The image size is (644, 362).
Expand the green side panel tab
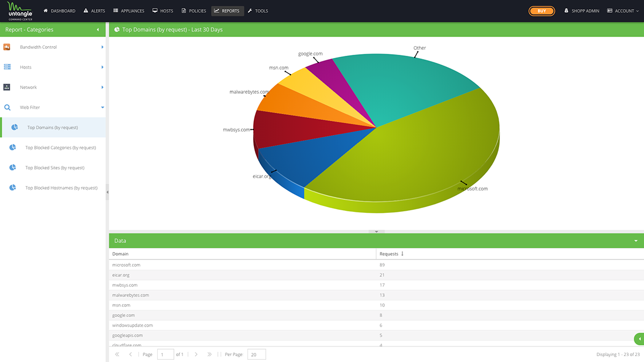click(x=639, y=339)
